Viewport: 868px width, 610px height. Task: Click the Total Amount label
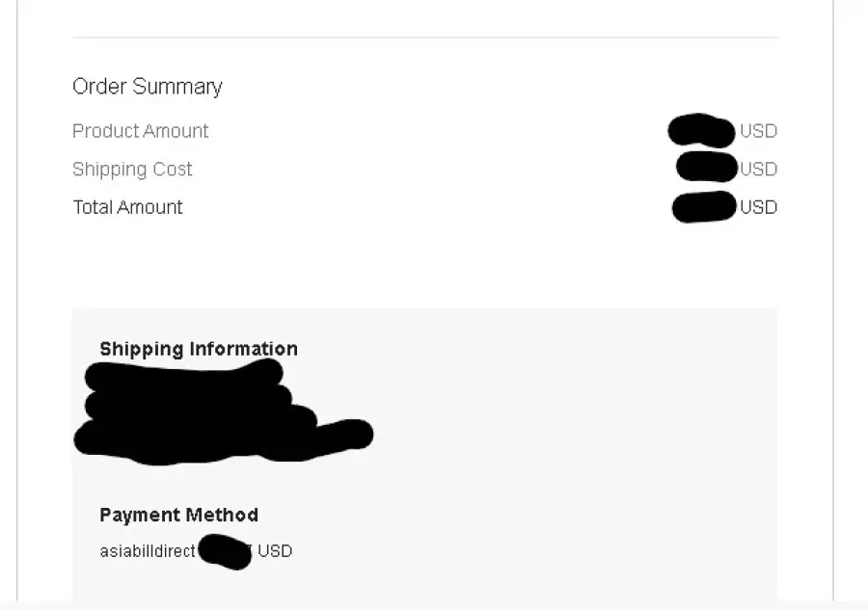click(x=128, y=207)
